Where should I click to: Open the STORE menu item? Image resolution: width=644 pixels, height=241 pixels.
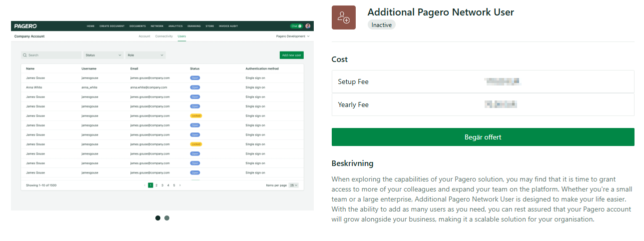click(x=210, y=26)
